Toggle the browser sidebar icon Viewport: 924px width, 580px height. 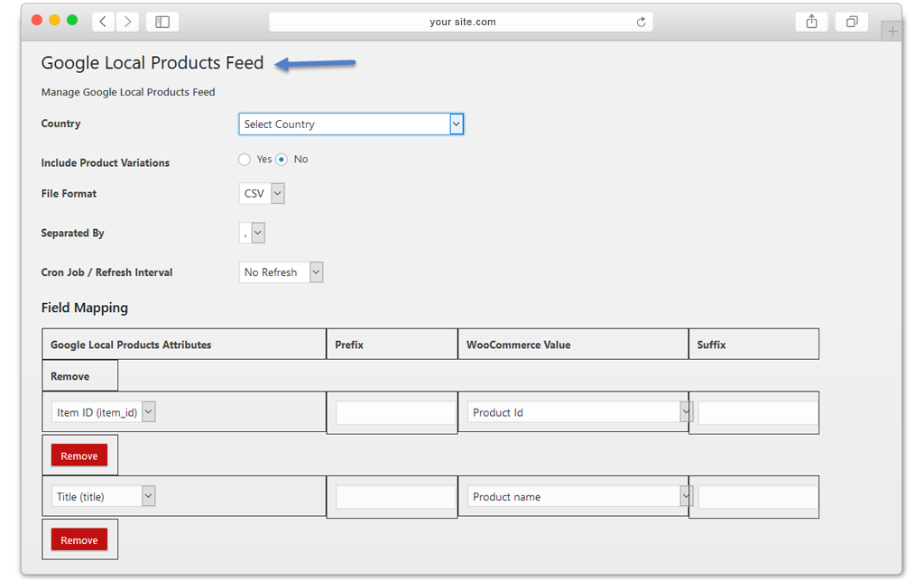click(162, 22)
